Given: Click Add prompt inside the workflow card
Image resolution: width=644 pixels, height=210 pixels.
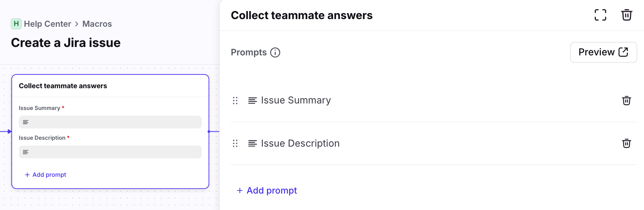Looking at the screenshot, I should 45,174.
